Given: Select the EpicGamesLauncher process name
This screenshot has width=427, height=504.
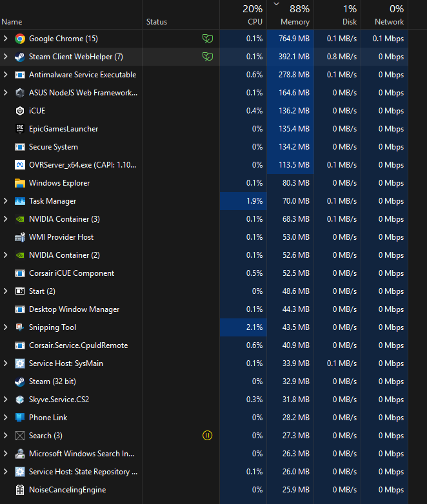Looking at the screenshot, I should (63, 128).
